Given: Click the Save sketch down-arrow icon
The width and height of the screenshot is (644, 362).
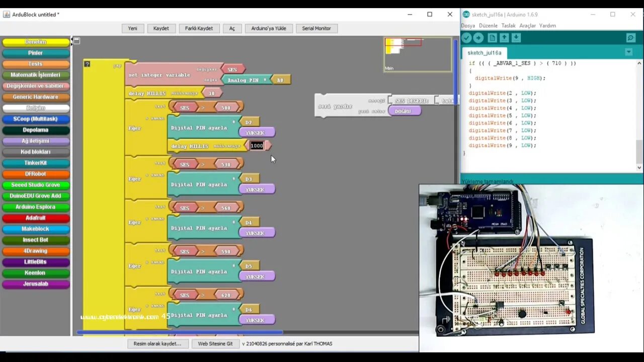Looking at the screenshot, I should pyautogui.click(x=516, y=38).
